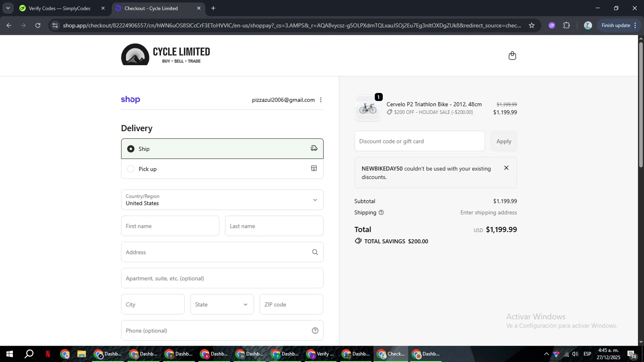Click the Cervelo P2 Triathlon Bike product name
The height and width of the screenshot is (362, 644).
[434, 104]
